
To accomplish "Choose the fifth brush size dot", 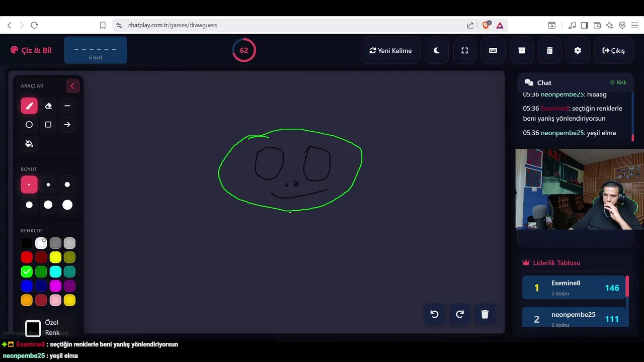I will (x=48, y=205).
